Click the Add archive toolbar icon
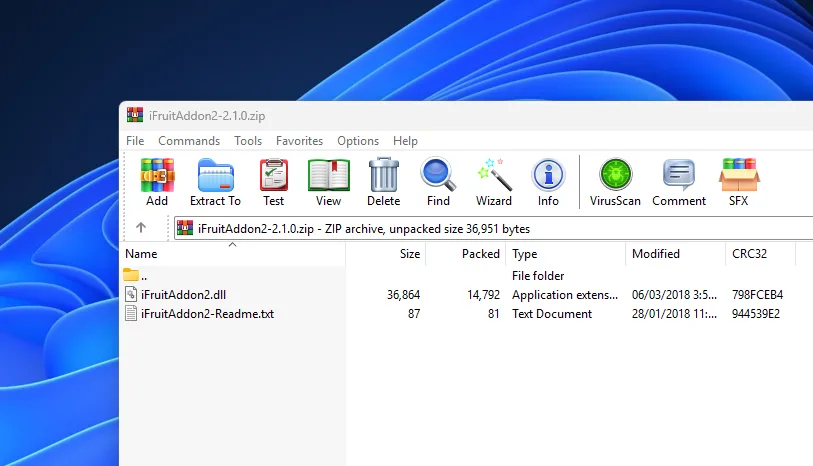Viewport: 813px width, 466px height. pos(157,181)
